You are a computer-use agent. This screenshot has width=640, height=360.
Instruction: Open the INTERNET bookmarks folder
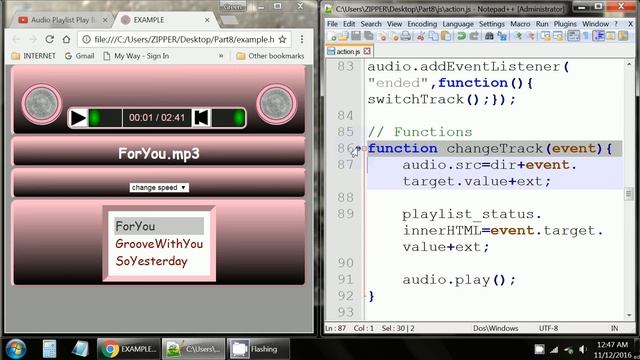tap(33, 56)
